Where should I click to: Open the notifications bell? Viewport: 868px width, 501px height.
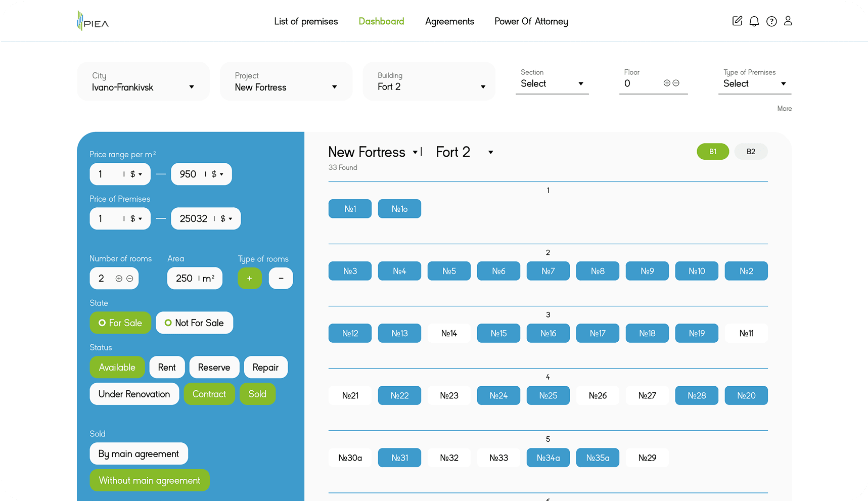coord(754,21)
